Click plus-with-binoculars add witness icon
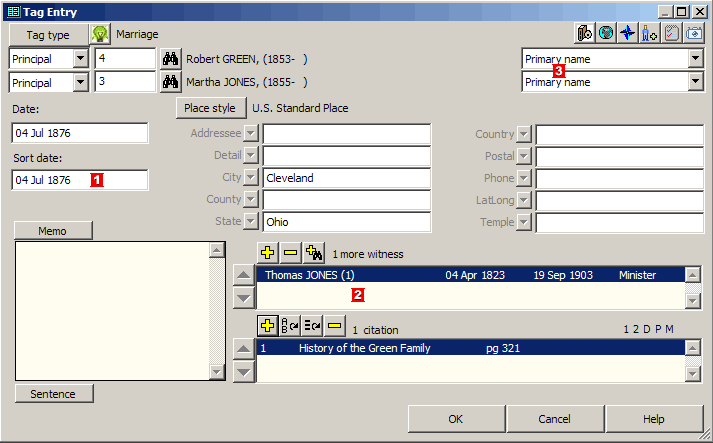The height and width of the screenshot is (443, 713). 314,253
